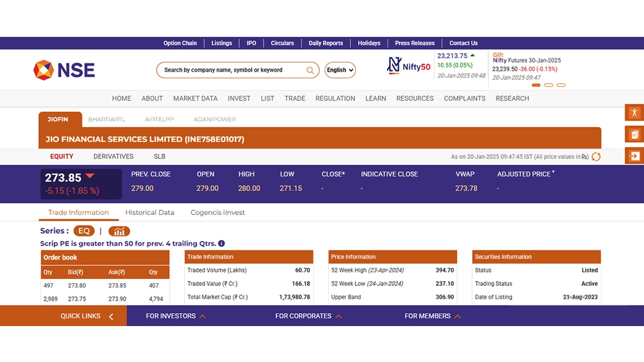Screen dimensions: 644x362
Task: Open the BHARTIARTL stock tab
Action: click(x=106, y=120)
